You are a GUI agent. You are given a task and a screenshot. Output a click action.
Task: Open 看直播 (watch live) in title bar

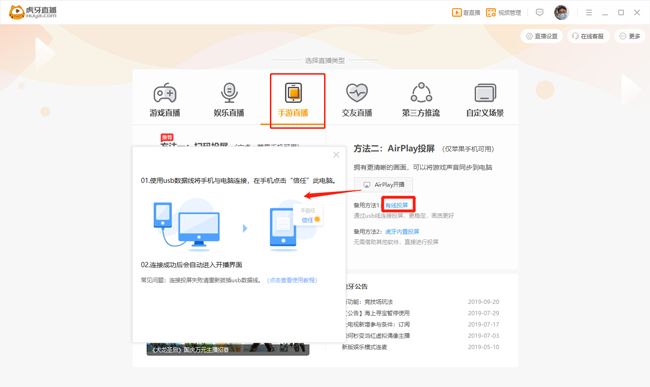coord(466,12)
